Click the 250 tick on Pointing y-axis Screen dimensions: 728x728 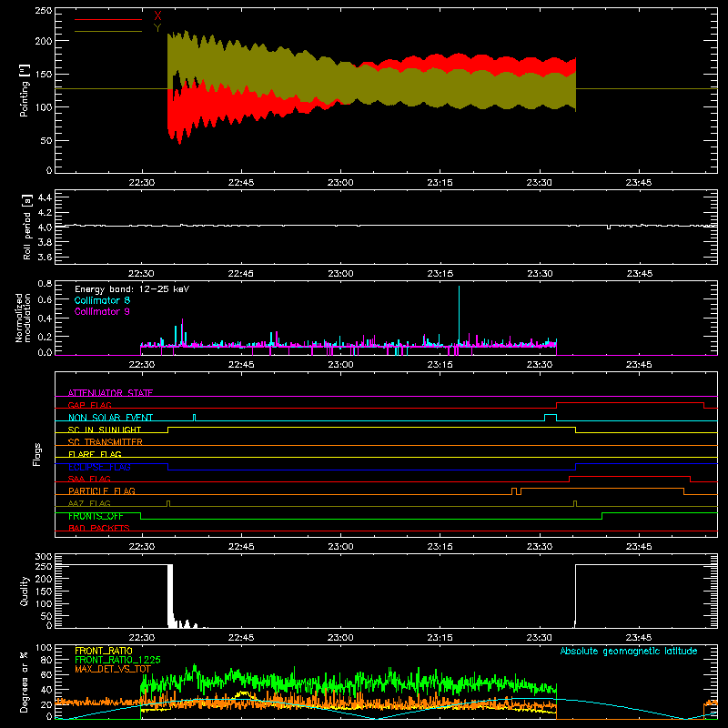pos(44,10)
